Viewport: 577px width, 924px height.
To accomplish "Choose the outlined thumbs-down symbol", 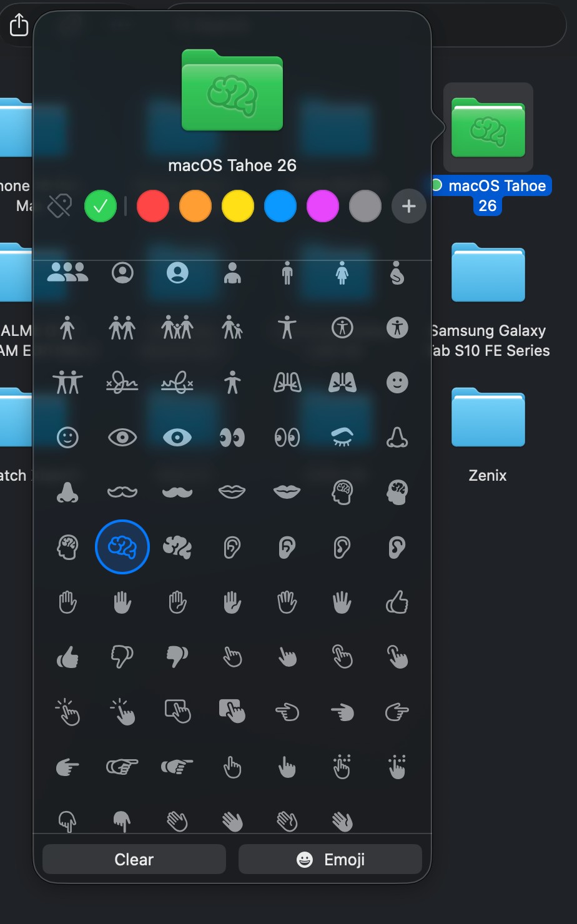I will click(x=122, y=657).
